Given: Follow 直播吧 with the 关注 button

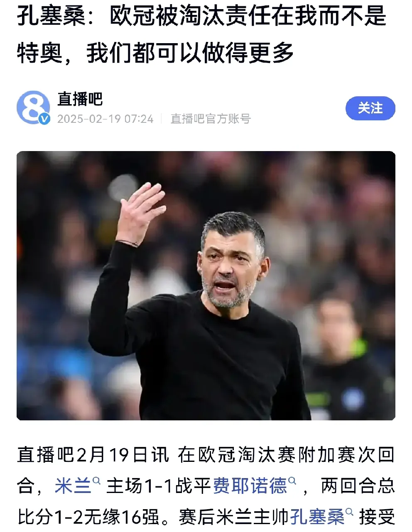Looking at the screenshot, I should pos(370,108).
